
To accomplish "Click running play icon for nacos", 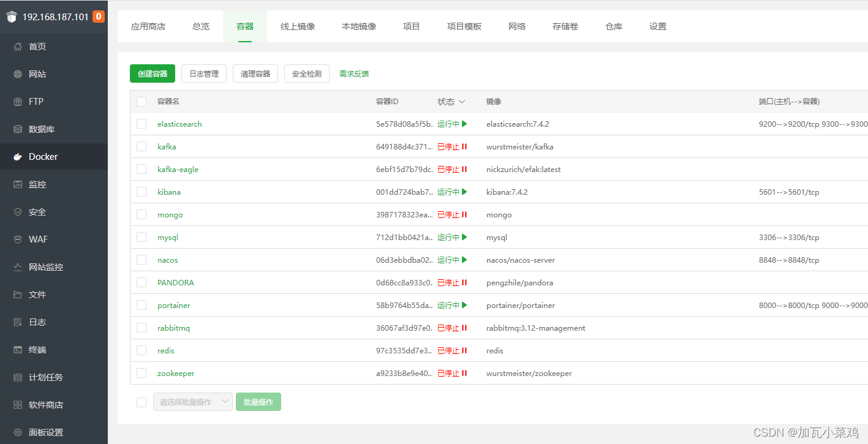I will [464, 260].
